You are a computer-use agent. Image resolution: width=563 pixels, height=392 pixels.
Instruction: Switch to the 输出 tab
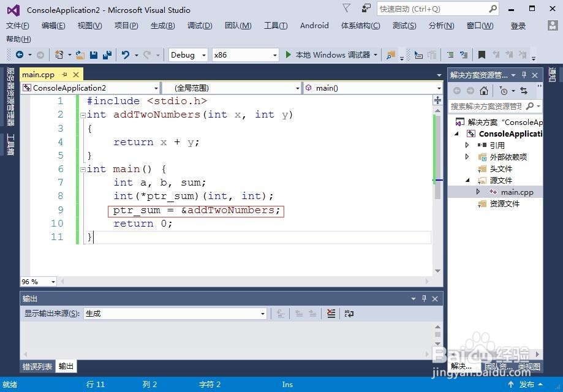(66, 366)
